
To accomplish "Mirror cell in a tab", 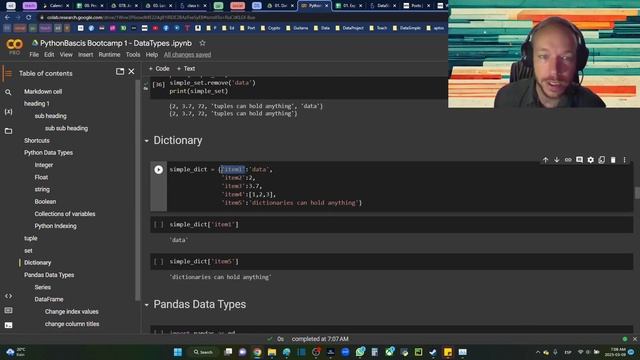I will pyautogui.click(x=602, y=160).
